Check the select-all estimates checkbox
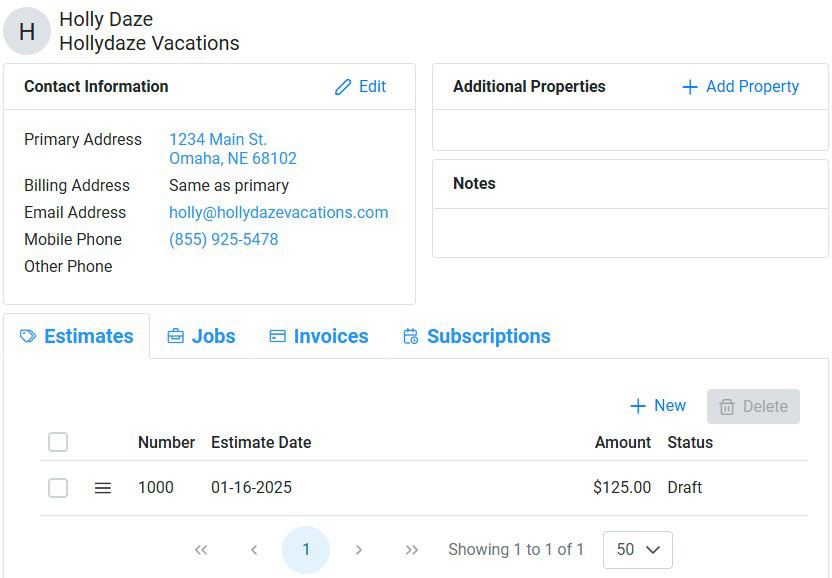This screenshot has height=578, width=832. click(58, 442)
